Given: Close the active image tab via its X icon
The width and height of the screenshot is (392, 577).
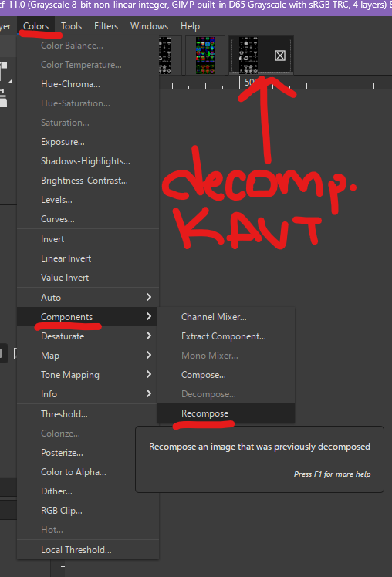Looking at the screenshot, I should (280, 56).
